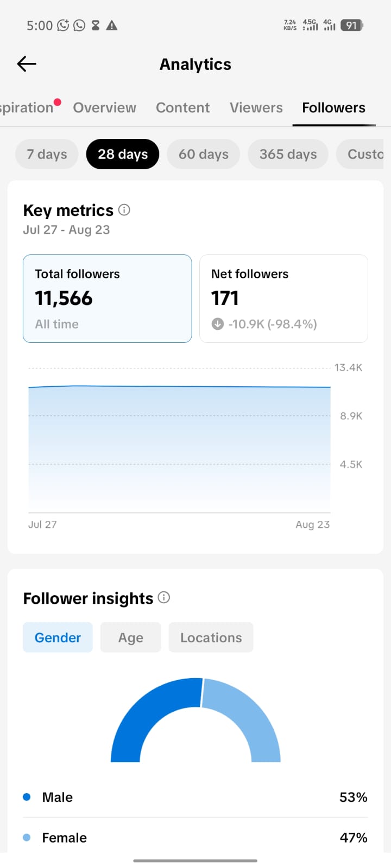Select the 60 days range
This screenshot has width=391, height=868.
(x=204, y=154)
